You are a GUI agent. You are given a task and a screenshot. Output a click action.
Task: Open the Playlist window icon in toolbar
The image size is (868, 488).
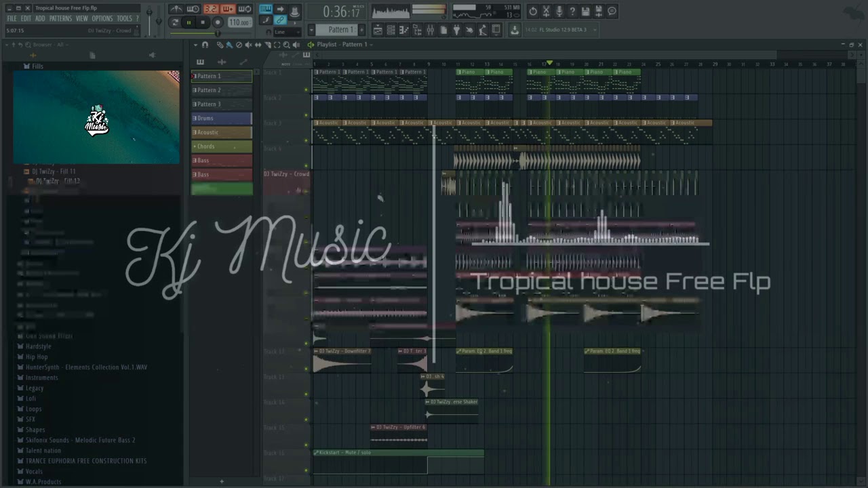coord(378,29)
